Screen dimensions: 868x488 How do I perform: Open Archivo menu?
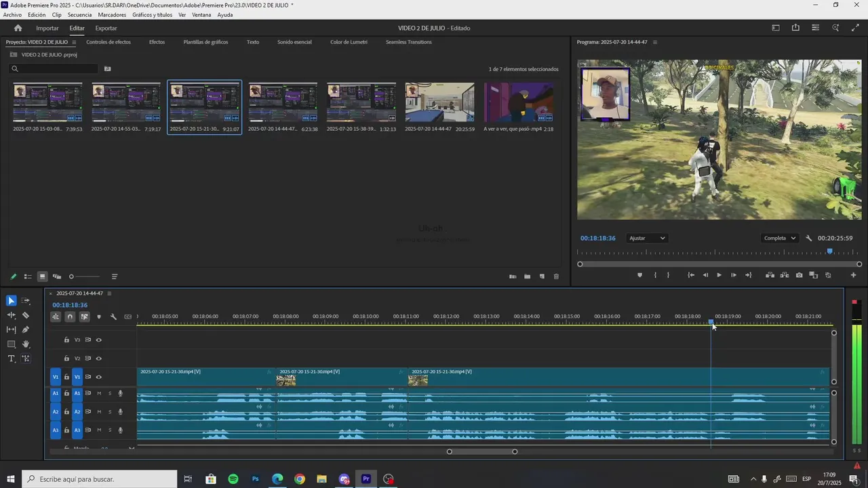click(x=12, y=15)
